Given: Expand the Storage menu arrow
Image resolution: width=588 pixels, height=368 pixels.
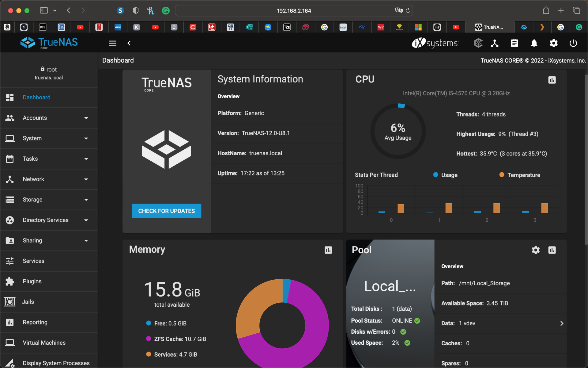Looking at the screenshot, I should click(86, 200).
